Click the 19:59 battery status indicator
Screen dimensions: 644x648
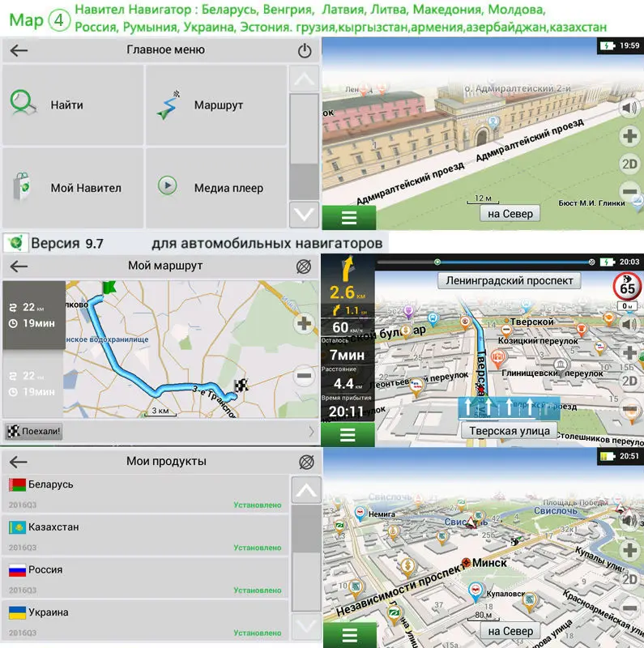pyautogui.click(x=620, y=45)
